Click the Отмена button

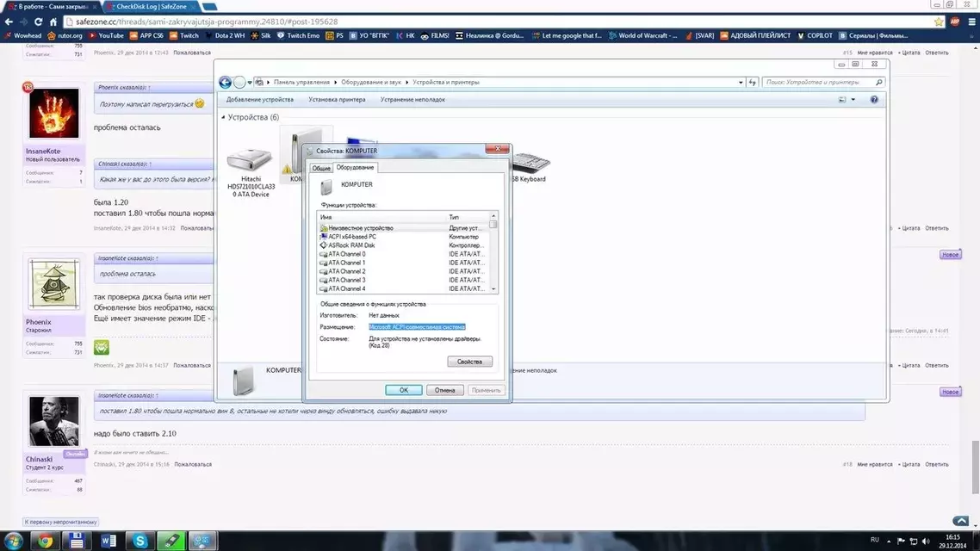tap(444, 391)
